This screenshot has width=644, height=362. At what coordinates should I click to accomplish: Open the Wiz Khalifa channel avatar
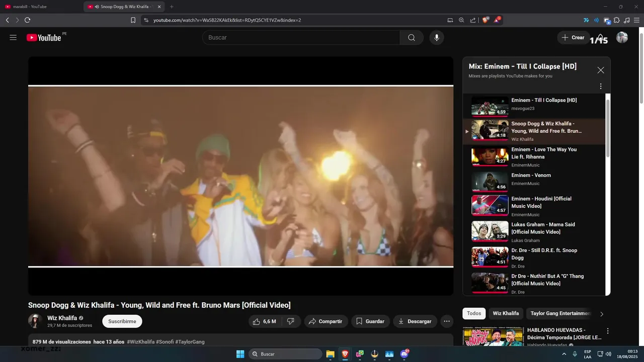tap(35, 321)
